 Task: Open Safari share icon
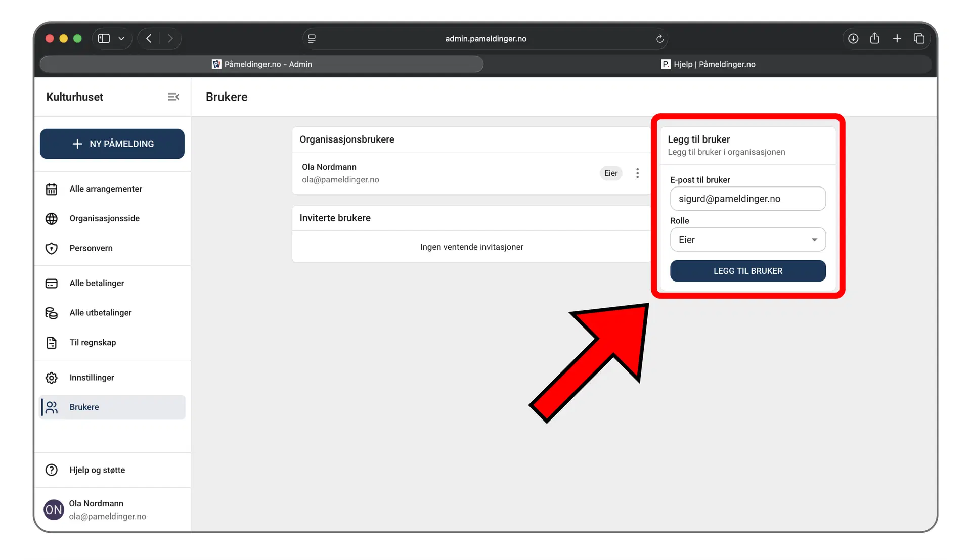coord(874,39)
